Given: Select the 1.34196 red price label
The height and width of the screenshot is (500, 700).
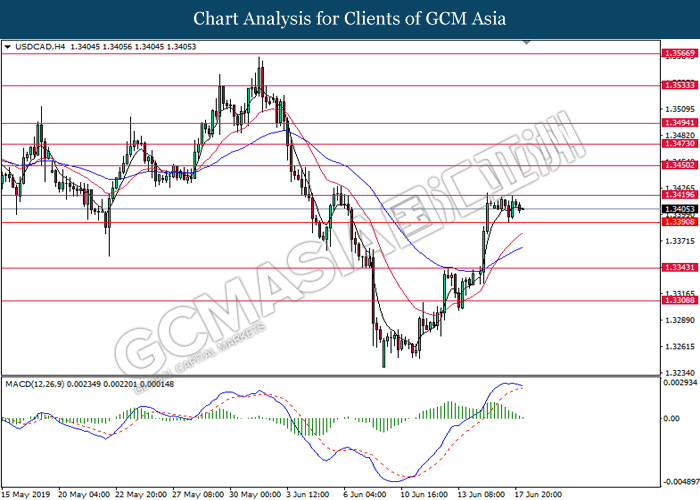Looking at the screenshot, I should click(679, 195).
